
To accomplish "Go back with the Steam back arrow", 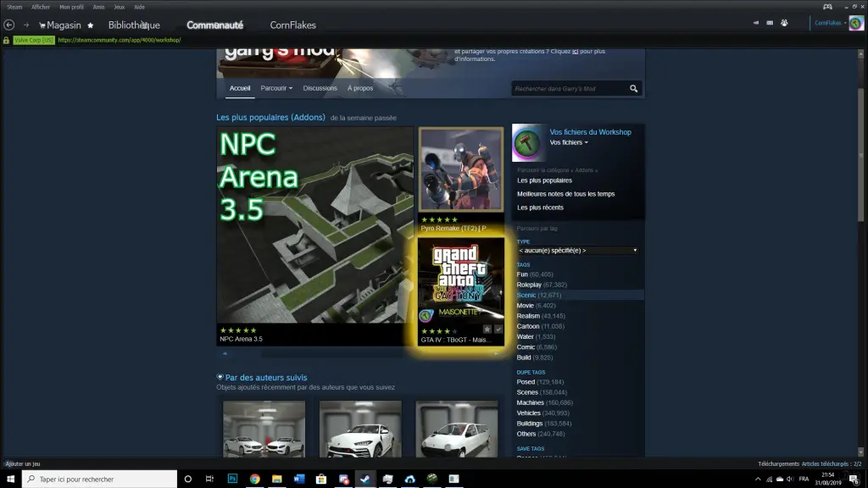I will tap(8, 25).
